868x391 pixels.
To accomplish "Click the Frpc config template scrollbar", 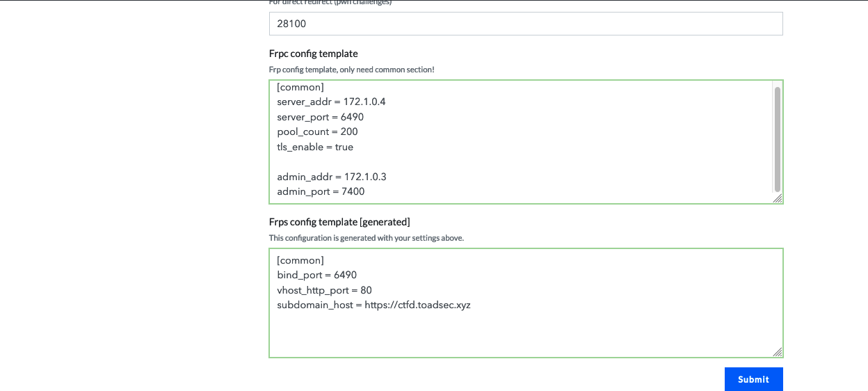I will (x=777, y=138).
